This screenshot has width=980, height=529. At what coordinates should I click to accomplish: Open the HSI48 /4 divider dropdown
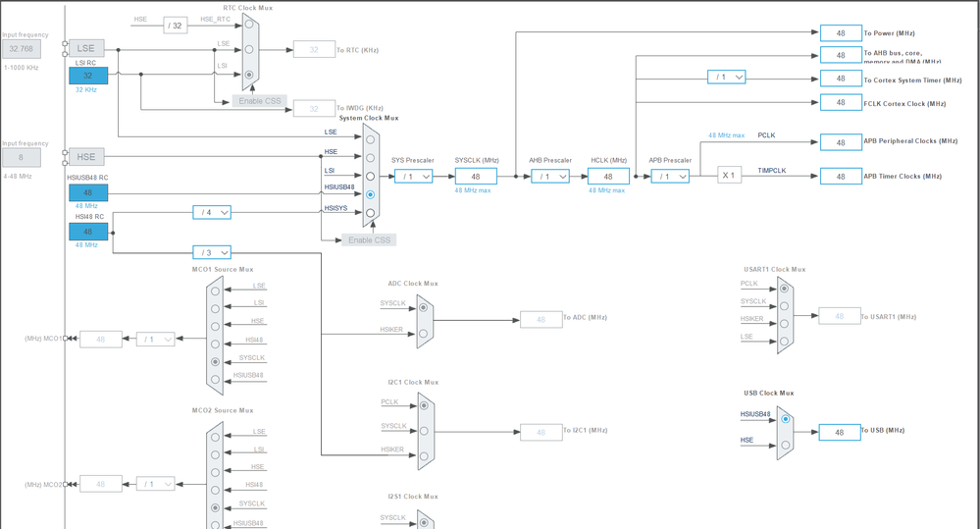pos(212,213)
